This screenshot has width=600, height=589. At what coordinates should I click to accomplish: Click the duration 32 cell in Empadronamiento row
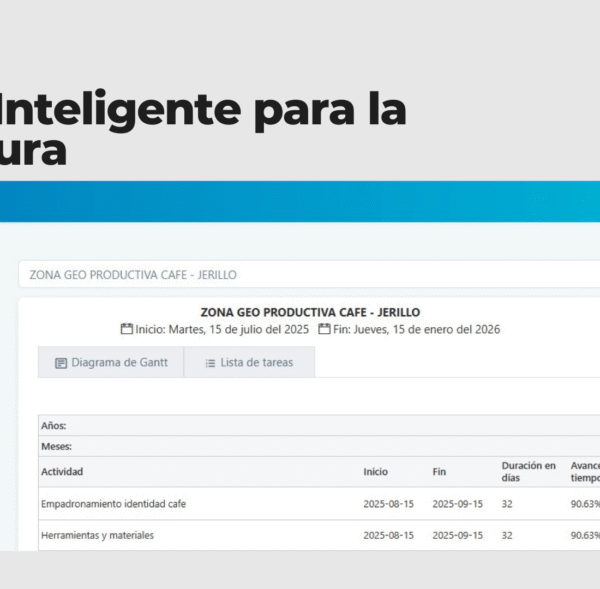coord(507,504)
